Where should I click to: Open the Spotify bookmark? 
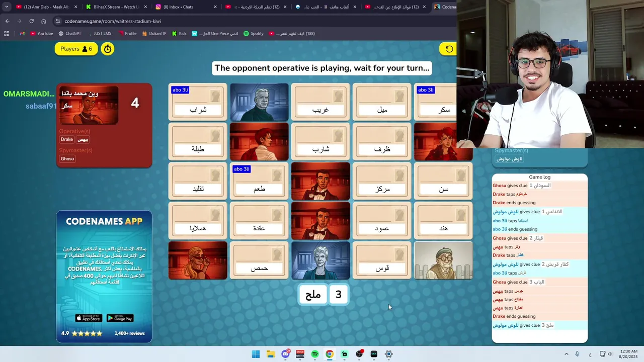(x=254, y=34)
